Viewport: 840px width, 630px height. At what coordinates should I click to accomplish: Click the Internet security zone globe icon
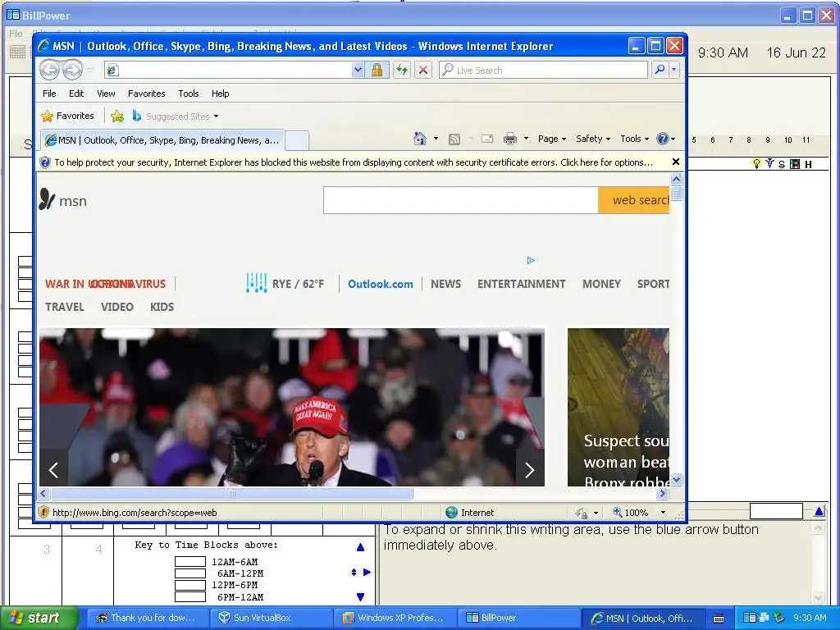[x=452, y=513]
